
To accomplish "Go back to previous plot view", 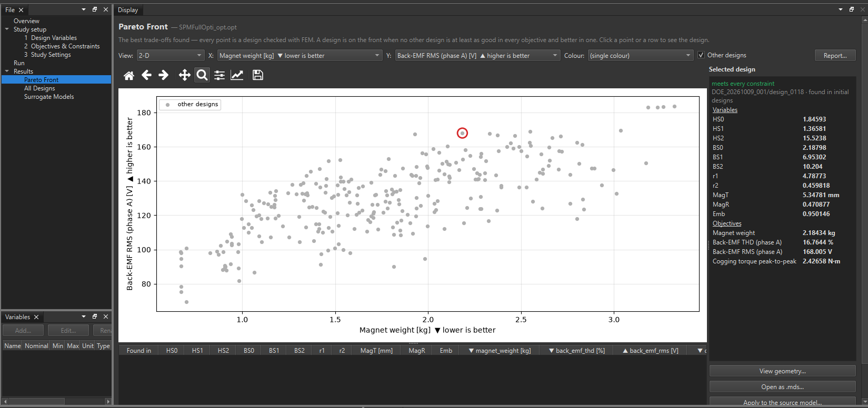I will click(x=146, y=75).
